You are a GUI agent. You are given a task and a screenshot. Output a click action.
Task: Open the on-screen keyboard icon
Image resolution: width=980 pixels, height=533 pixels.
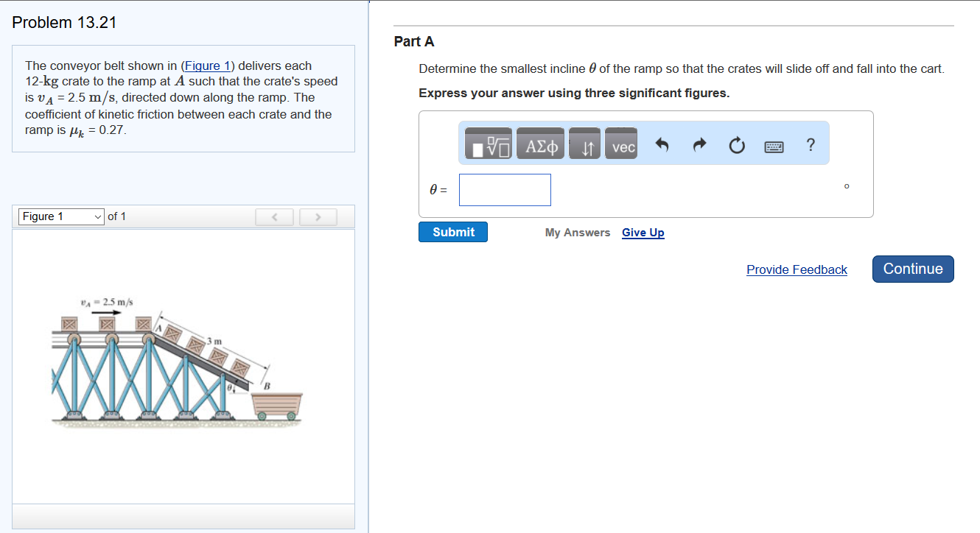[774, 147]
